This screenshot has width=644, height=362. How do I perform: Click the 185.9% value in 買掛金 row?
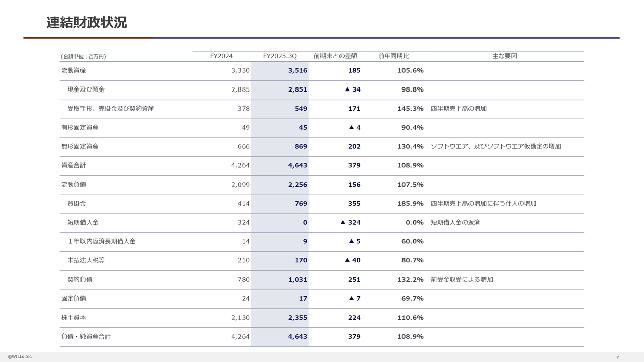pyautogui.click(x=410, y=204)
